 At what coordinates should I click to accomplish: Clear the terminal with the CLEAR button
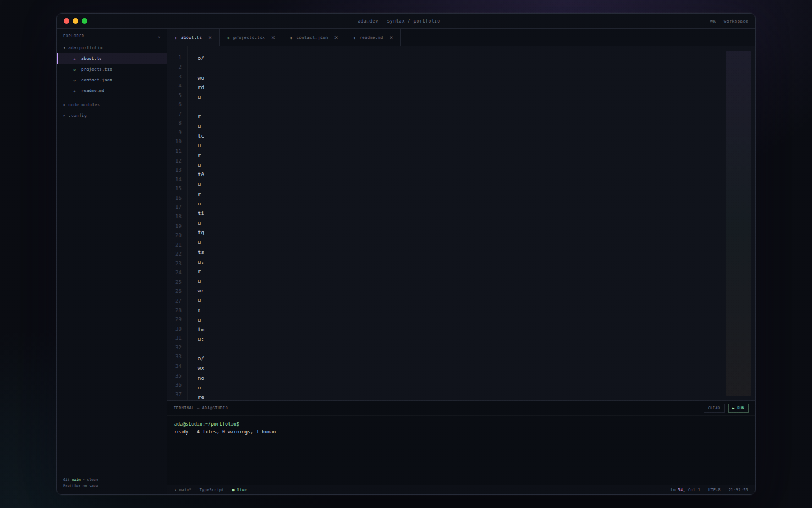coord(714,408)
